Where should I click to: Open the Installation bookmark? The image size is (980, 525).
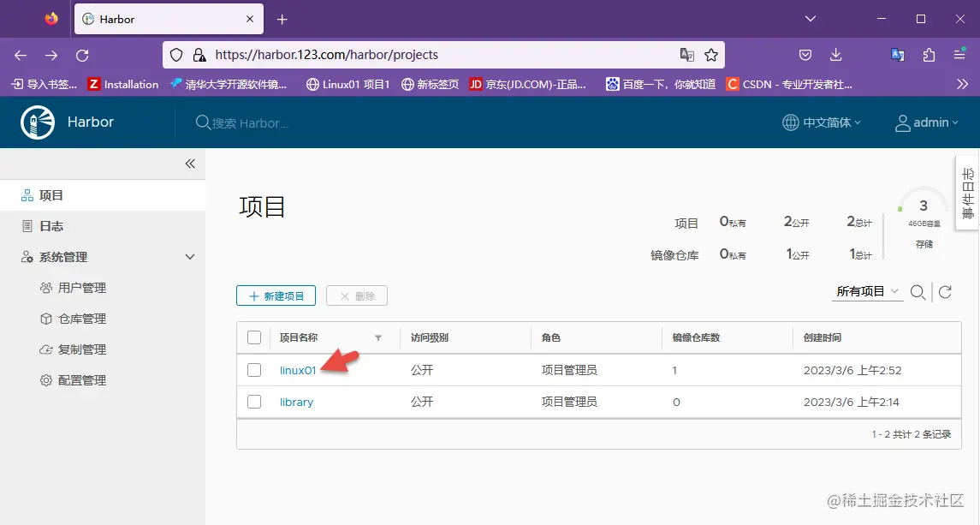click(123, 85)
